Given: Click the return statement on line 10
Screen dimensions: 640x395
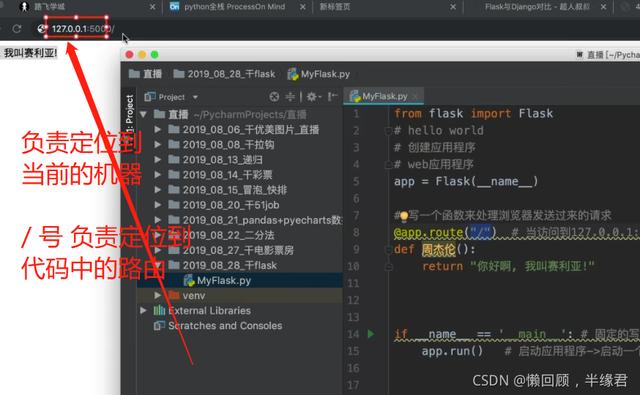Looking at the screenshot, I should tap(508, 266).
